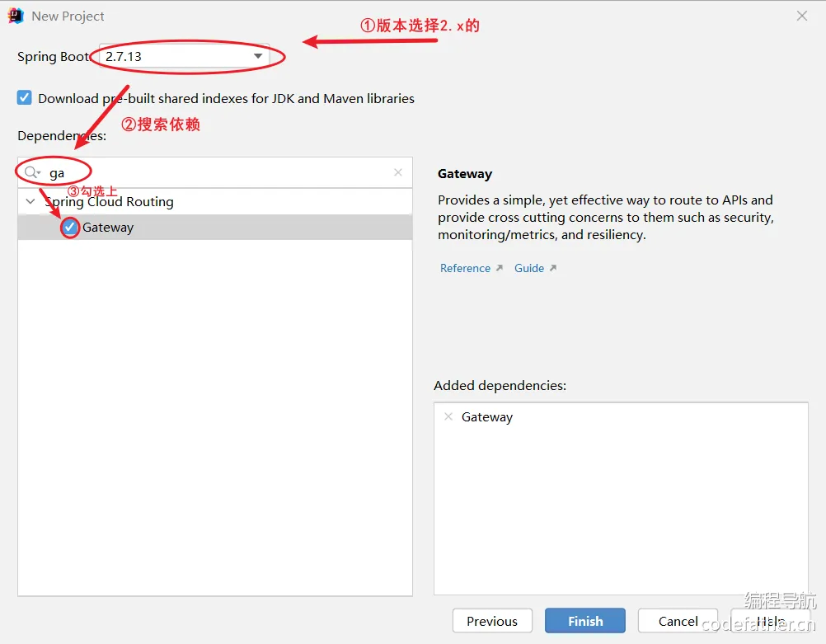Screen dimensions: 826x644
Task: Collapse the Spring Cloud Routing group
Action: (x=31, y=201)
